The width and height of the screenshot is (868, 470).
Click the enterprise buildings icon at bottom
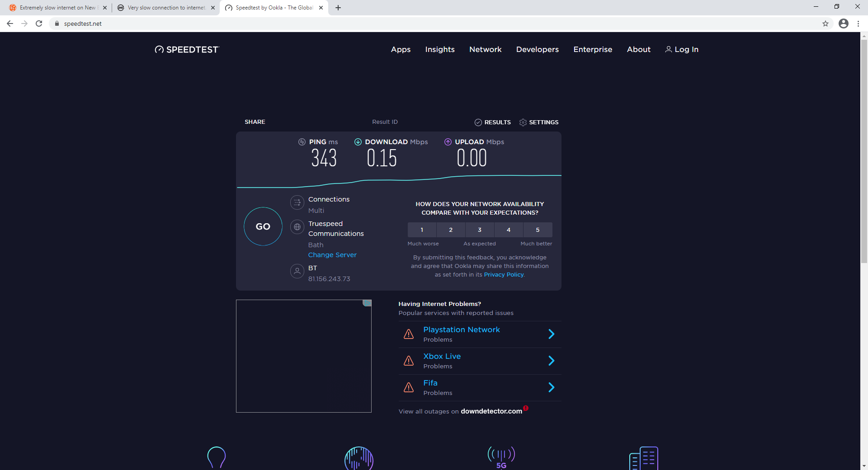(x=644, y=458)
